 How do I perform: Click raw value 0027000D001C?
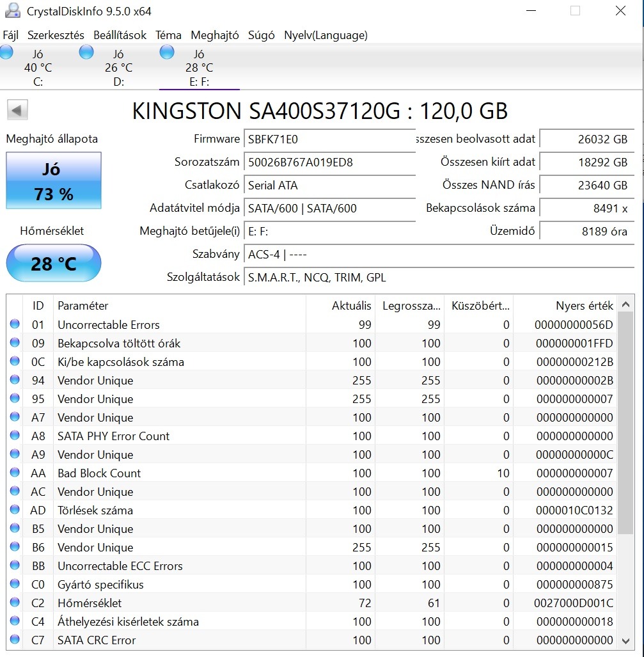(573, 603)
